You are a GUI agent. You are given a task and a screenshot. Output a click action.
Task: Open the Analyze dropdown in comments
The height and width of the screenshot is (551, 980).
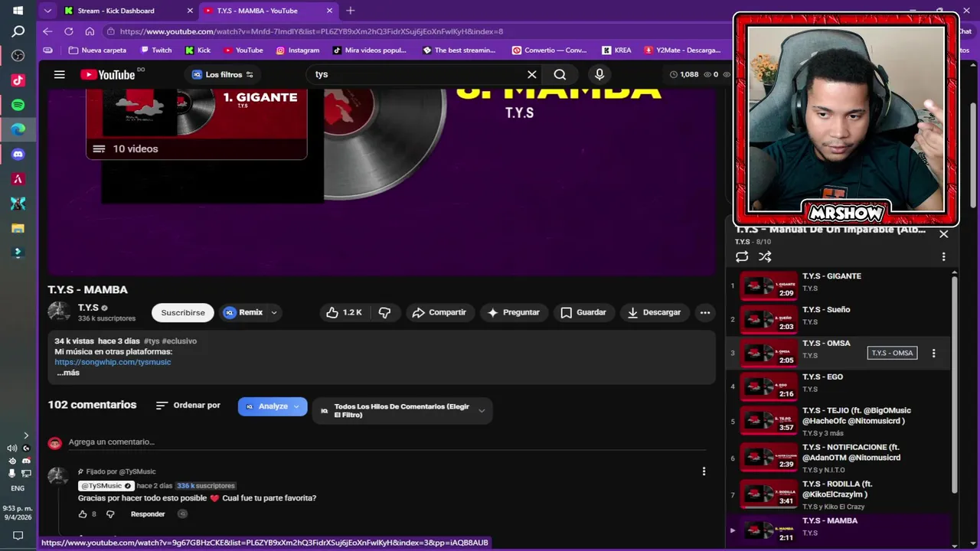(x=273, y=406)
